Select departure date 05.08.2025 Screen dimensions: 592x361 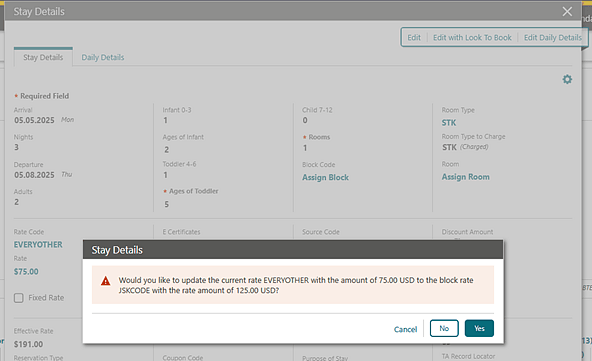click(x=34, y=175)
